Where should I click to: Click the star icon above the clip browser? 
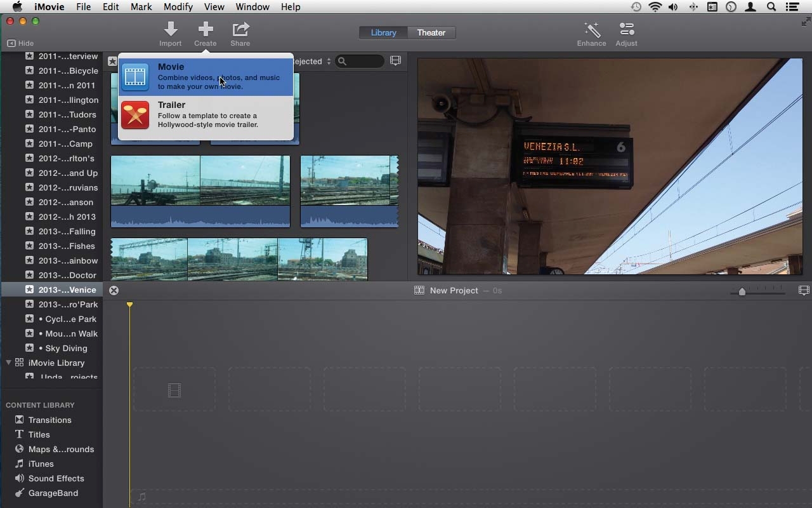[x=112, y=62]
